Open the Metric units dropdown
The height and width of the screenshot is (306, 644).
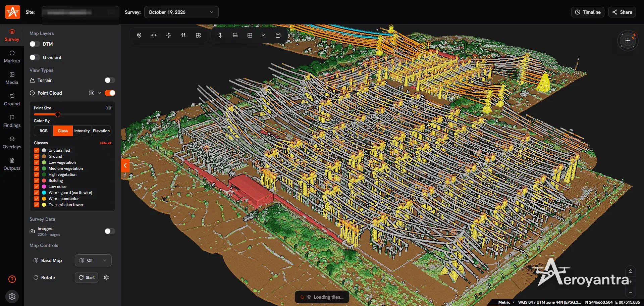coord(506,302)
